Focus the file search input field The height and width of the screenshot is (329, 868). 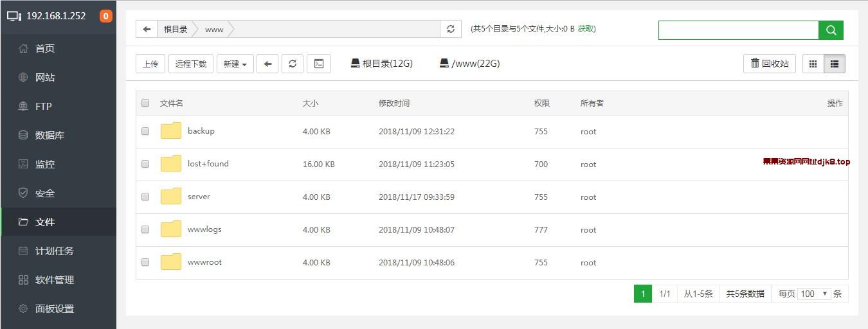coord(738,30)
